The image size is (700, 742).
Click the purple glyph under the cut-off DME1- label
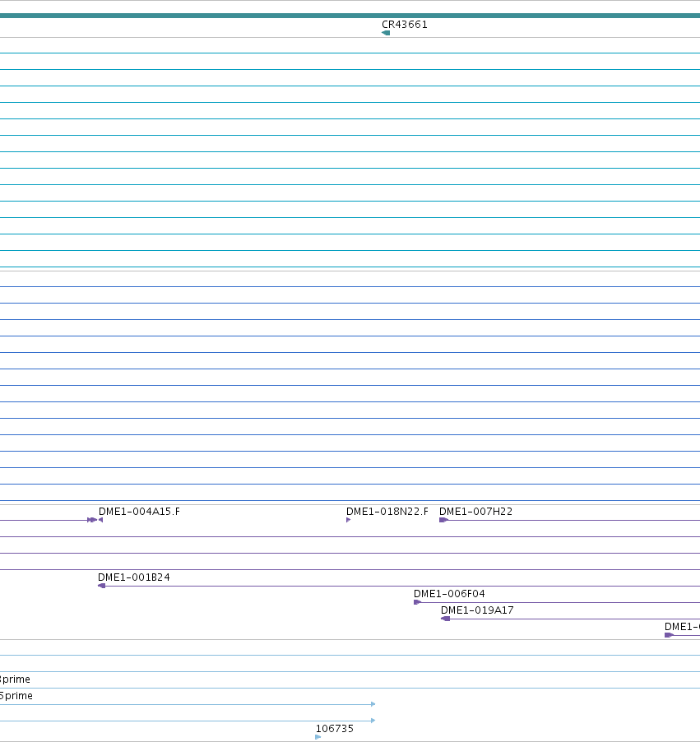pos(669,635)
